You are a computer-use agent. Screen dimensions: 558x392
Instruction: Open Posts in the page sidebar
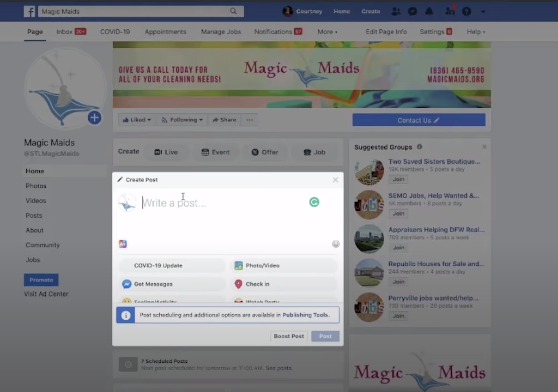click(x=34, y=215)
